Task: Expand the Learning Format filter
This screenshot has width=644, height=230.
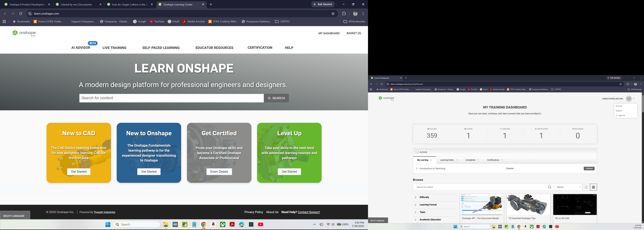Action: click(415, 205)
